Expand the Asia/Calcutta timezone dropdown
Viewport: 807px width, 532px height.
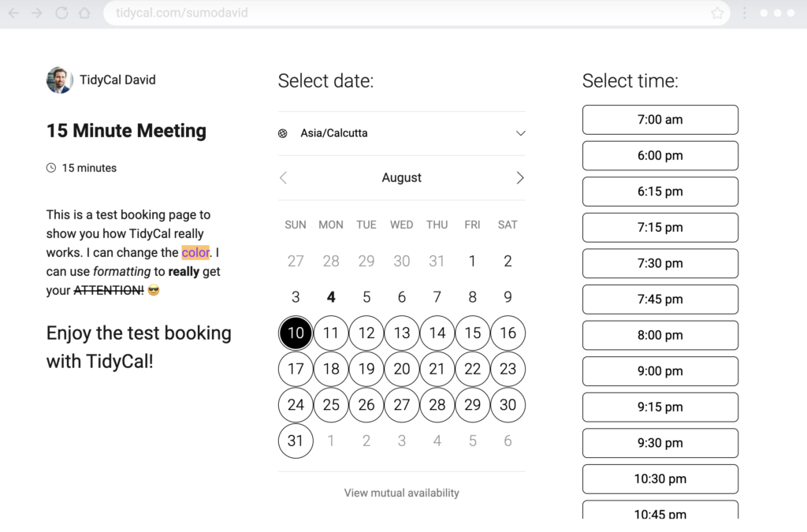(402, 133)
